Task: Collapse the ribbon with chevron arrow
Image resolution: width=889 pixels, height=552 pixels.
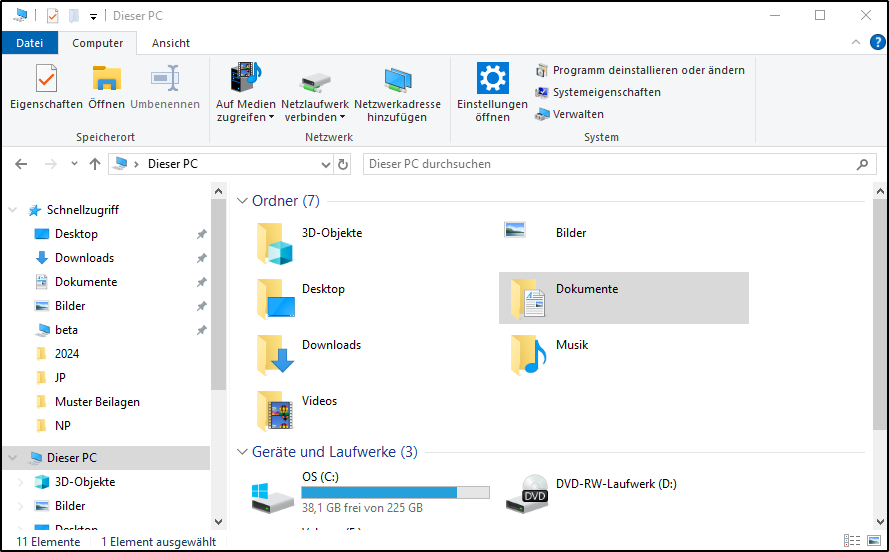Action: [856, 43]
